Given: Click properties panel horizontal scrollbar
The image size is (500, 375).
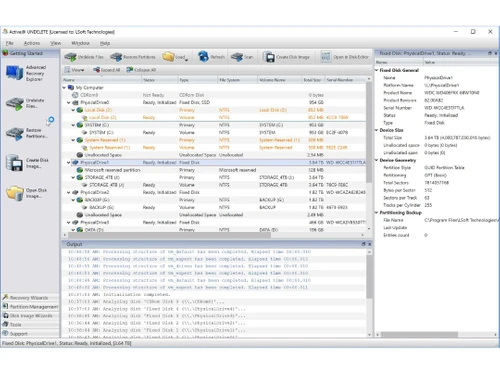Looking at the screenshot, I should [419, 334].
